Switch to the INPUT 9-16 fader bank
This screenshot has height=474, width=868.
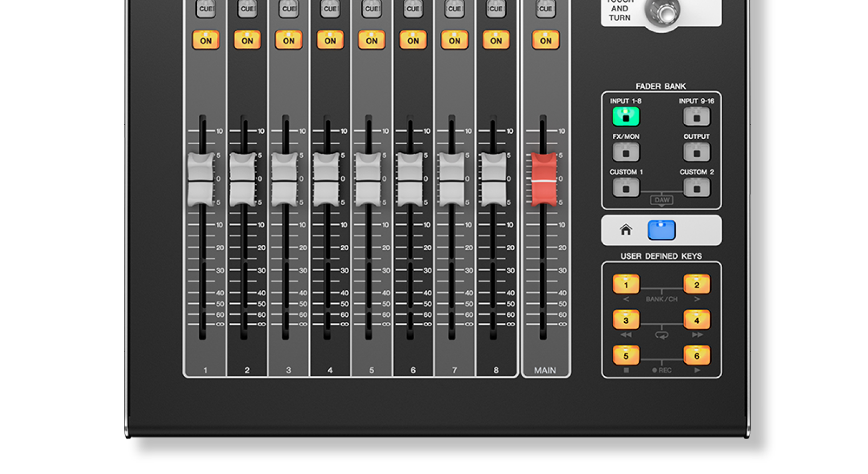click(696, 117)
